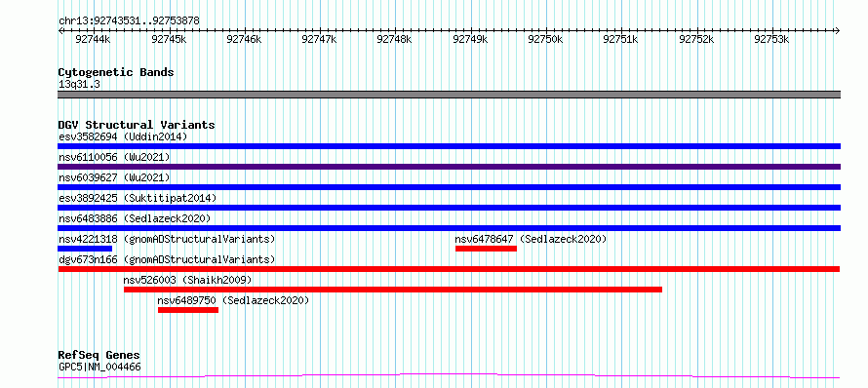Select the gray 13q31.3 cytogenetic band bar
Image resolution: width=868 pixels, height=388 pixels.
tap(449, 95)
